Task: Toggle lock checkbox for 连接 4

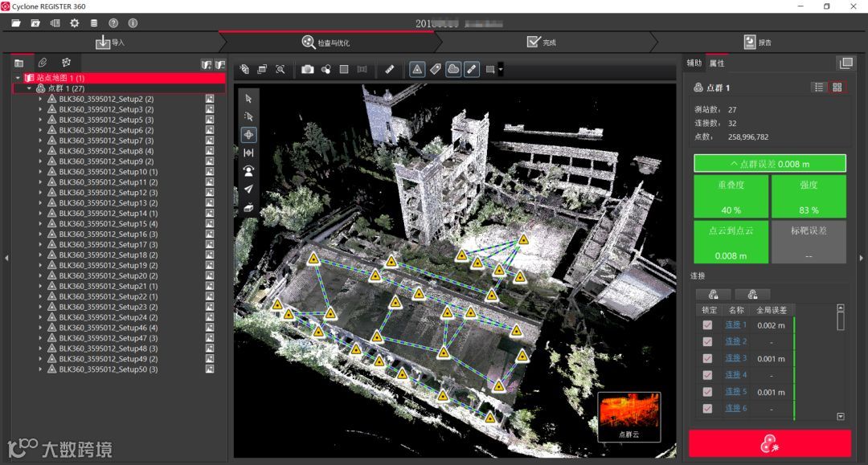Action: click(x=707, y=375)
